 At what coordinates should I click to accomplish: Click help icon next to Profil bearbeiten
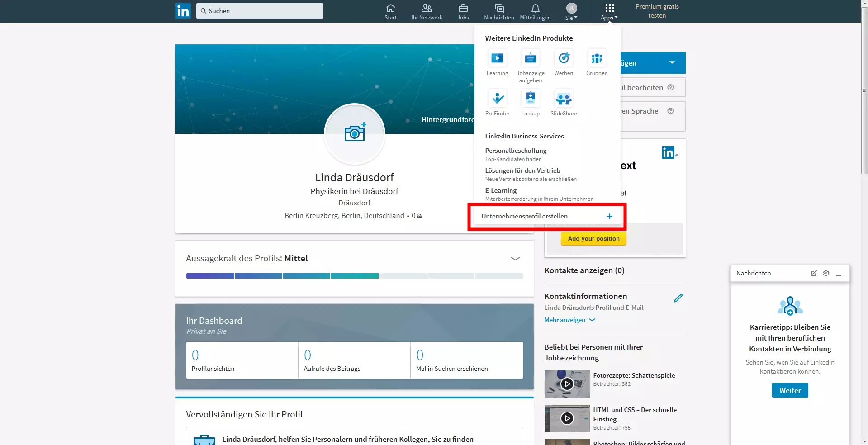(x=670, y=88)
